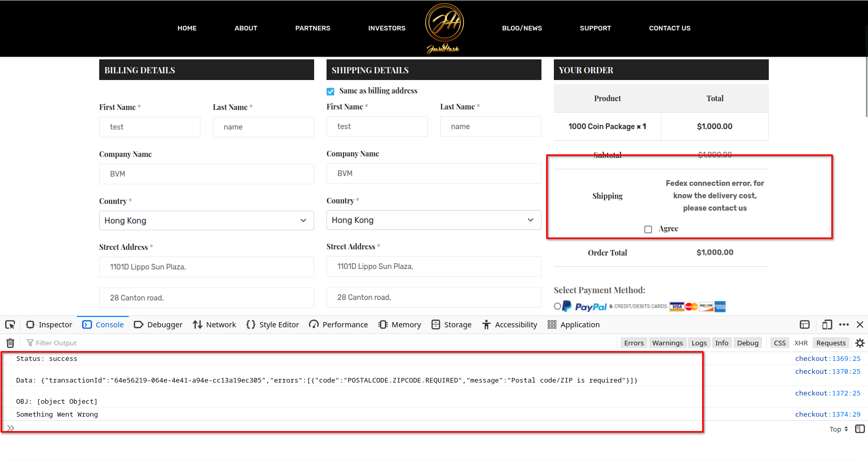
Task: Clear console output with trash icon
Action: [x=10, y=343]
